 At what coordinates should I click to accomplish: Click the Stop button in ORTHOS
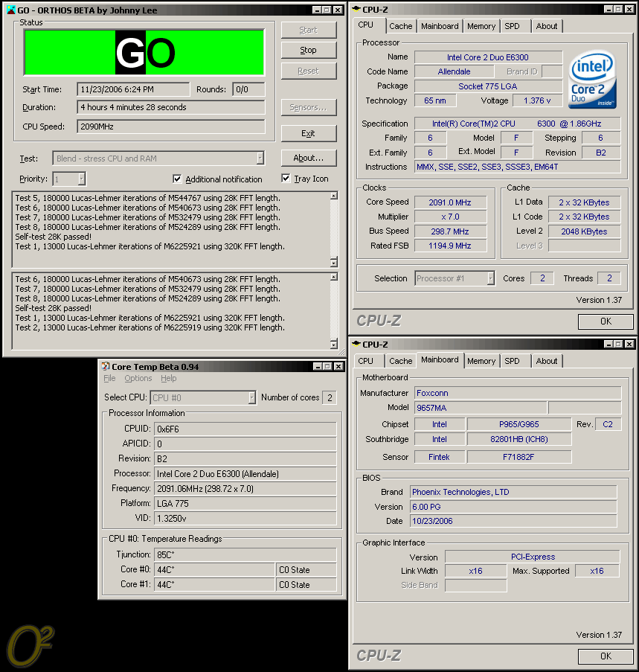click(309, 50)
